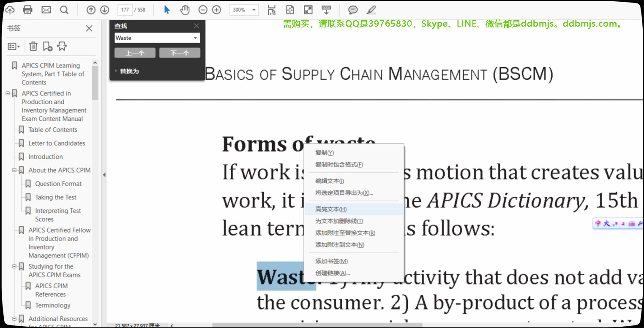Click the read mode download-arrow icon
Screen dimensions: 644x328
click(x=326, y=10)
